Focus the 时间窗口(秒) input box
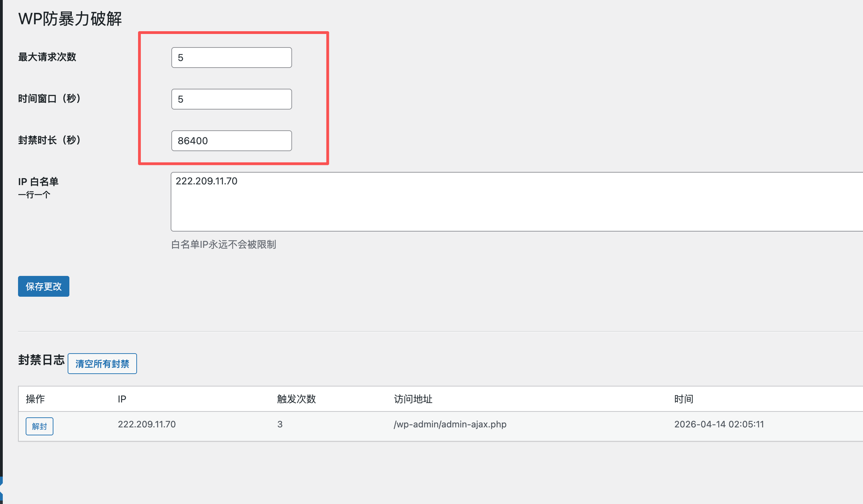863x504 pixels. (231, 99)
